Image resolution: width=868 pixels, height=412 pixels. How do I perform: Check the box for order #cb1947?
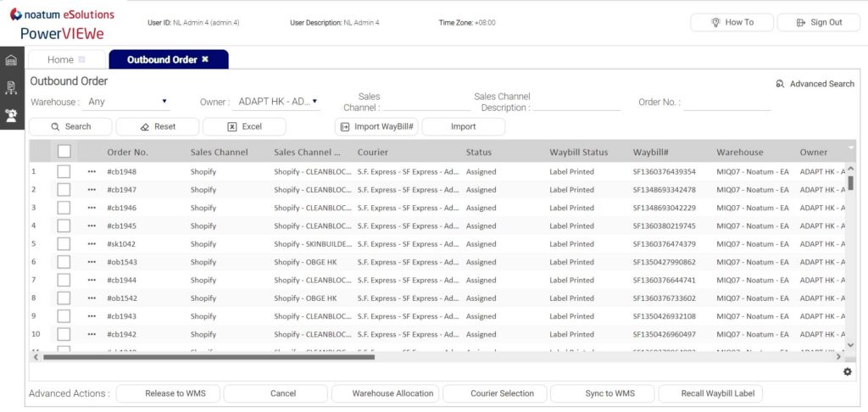click(x=64, y=190)
